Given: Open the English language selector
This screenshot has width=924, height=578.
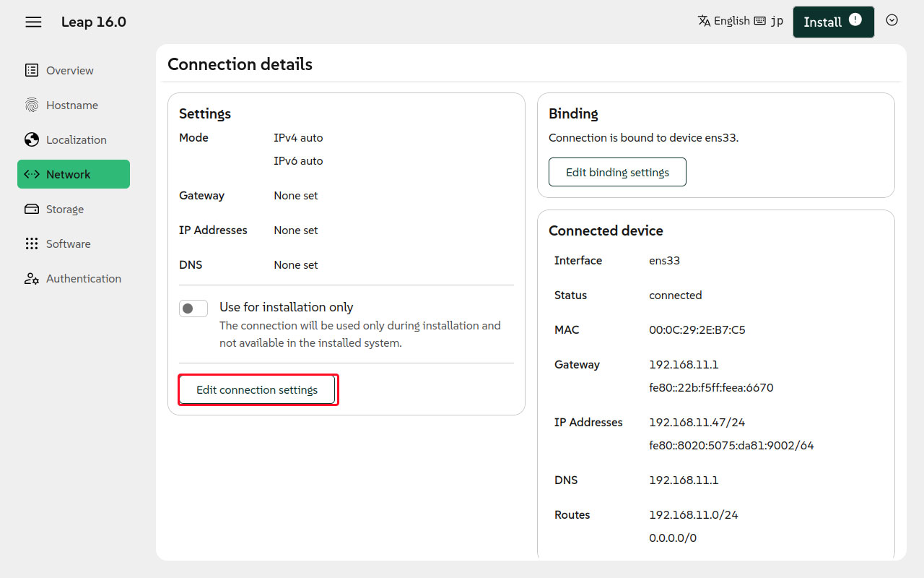Looking at the screenshot, I should click(723, 21).
